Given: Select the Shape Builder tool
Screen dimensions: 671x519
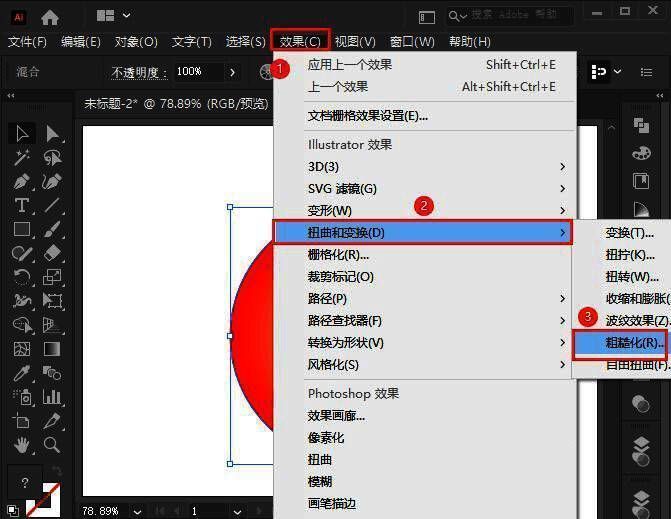Looking at the screenshot, I should coord(21,325).
